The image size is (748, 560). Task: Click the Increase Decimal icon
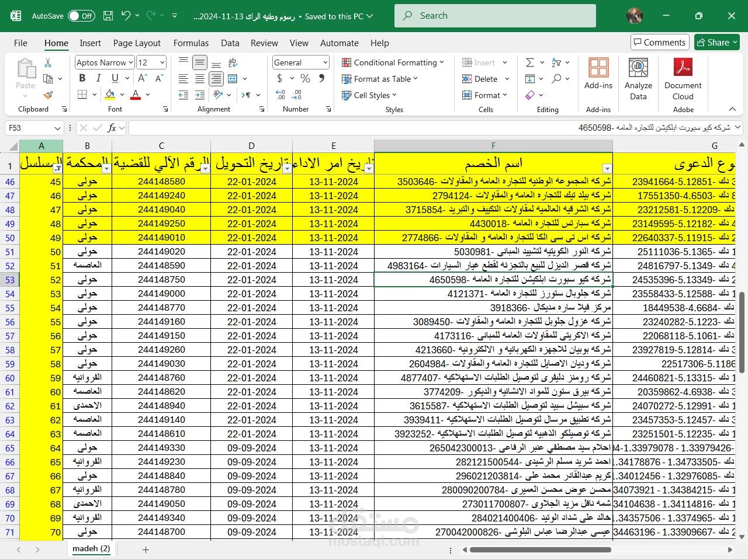pos(280,95)
